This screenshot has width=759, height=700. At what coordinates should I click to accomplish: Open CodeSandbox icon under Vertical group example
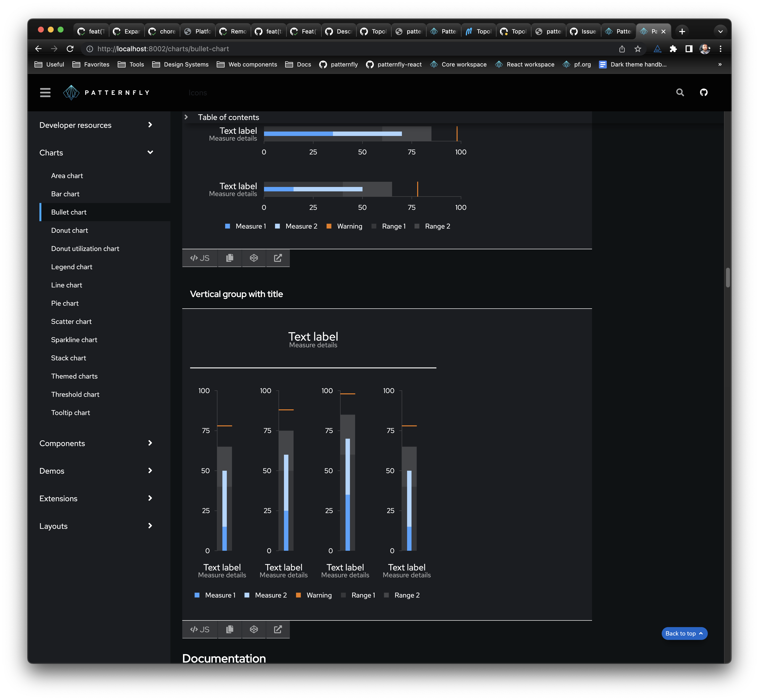(x=254, y=629)
